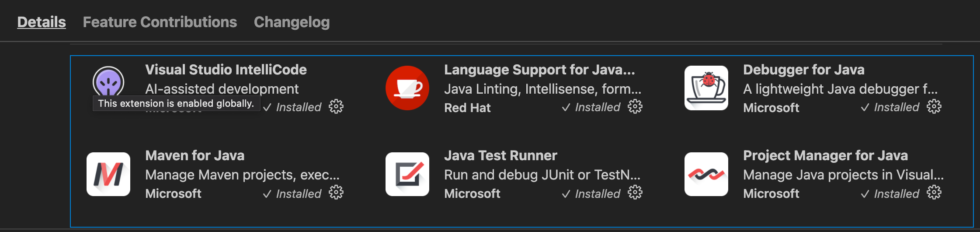Click Microsoft publisher under Maven for Java

tap(173, 193)
